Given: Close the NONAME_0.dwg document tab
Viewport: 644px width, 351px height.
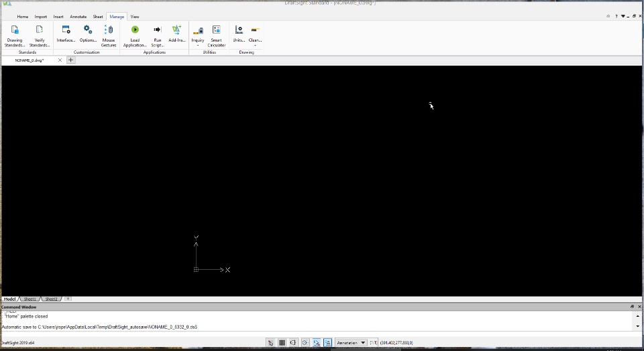Looking at the screenshot, I should coord(60,60).
